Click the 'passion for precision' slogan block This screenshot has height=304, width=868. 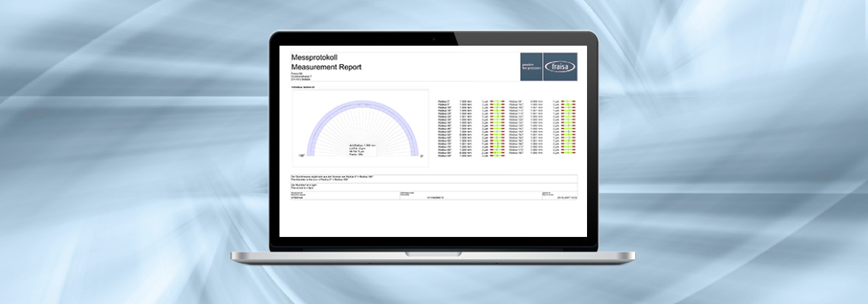[531, 67]
